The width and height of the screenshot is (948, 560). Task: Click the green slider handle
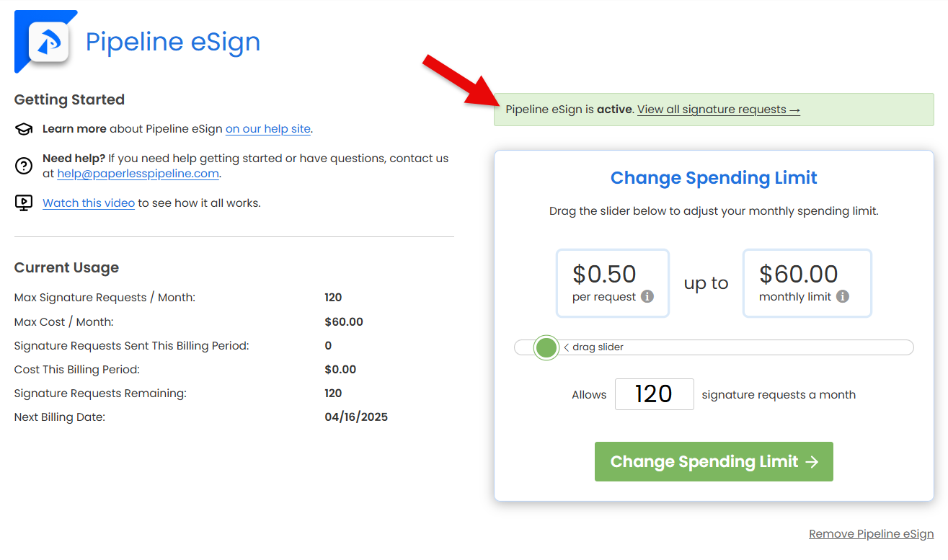tap(546, 347)
